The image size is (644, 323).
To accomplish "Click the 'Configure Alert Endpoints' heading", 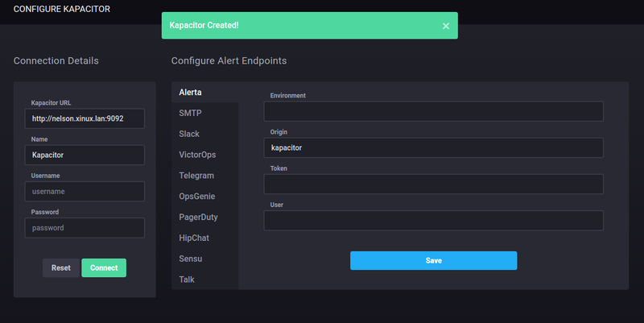I will tap(229, 61).
